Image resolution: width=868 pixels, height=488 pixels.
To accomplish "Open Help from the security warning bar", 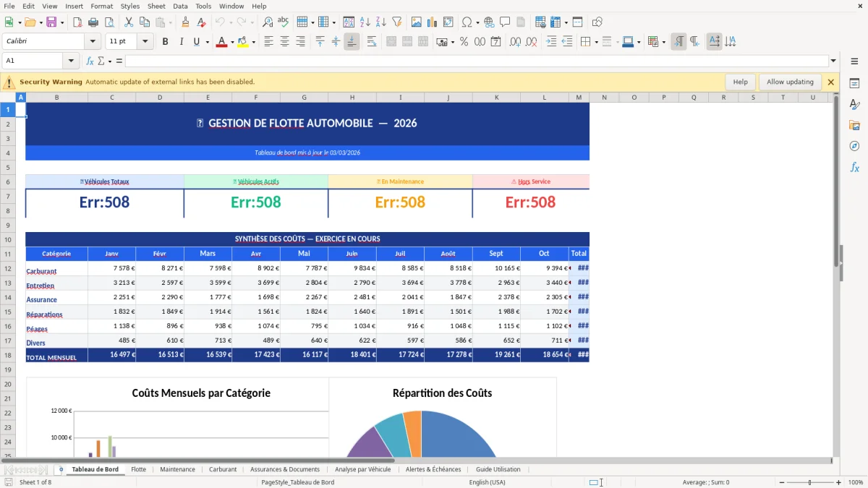I will [740, 82].
